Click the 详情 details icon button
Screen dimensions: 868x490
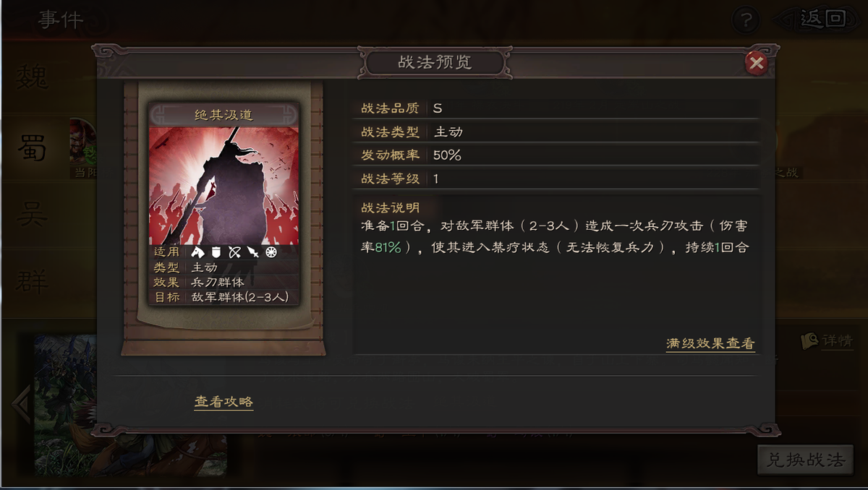[x=828, y=340]
